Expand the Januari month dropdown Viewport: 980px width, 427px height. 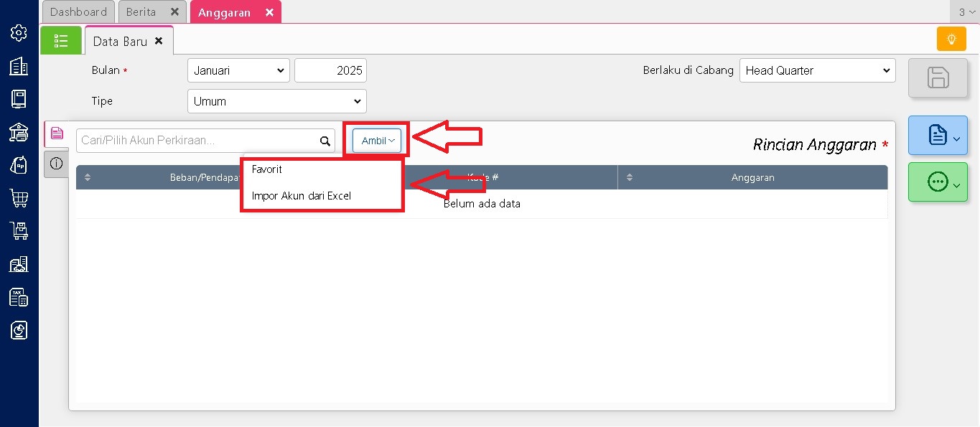pos(238,70)
